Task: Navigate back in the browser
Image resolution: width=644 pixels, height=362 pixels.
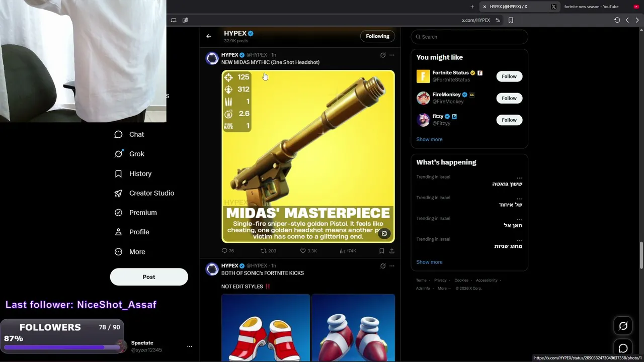Action: pos(627,20)
